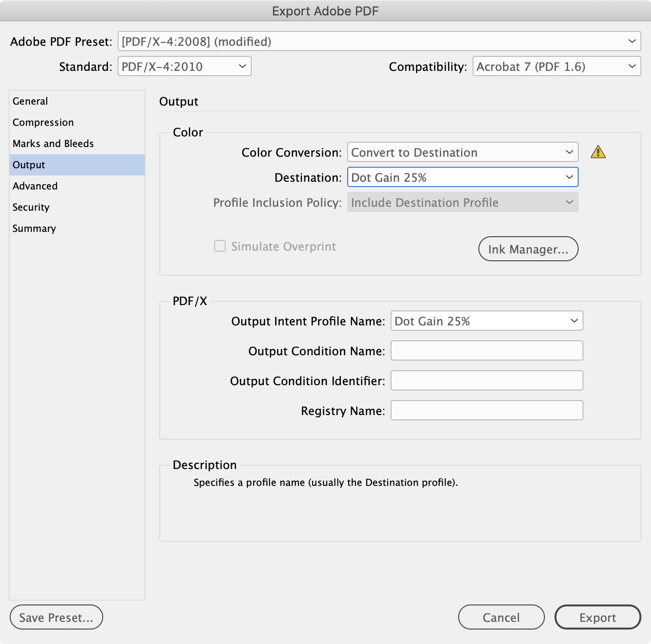Cancel the PDF export

tap(501, 617)
